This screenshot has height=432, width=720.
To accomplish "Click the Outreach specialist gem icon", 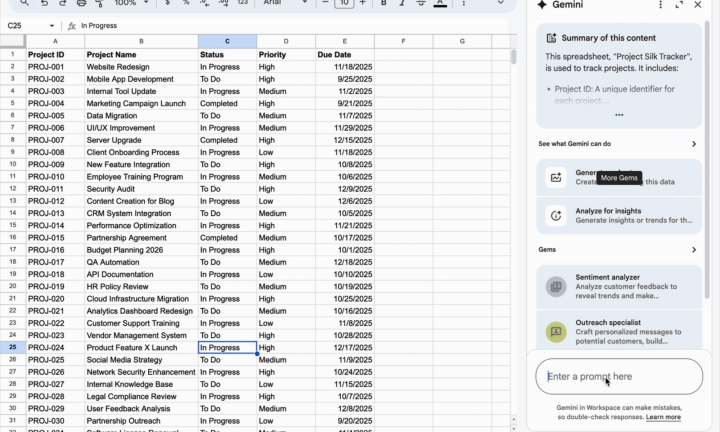I will coord(555,330).
